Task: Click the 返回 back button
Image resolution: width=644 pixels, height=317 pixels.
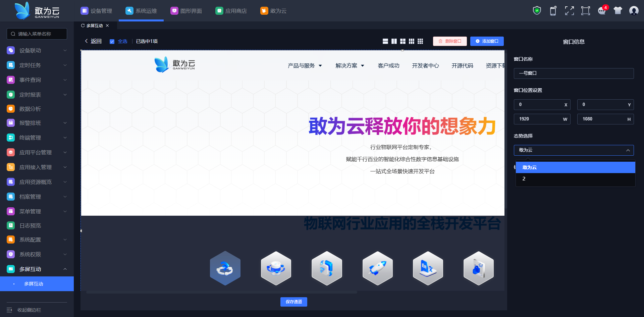Action: pyautogui.click(x=93, y=41)
